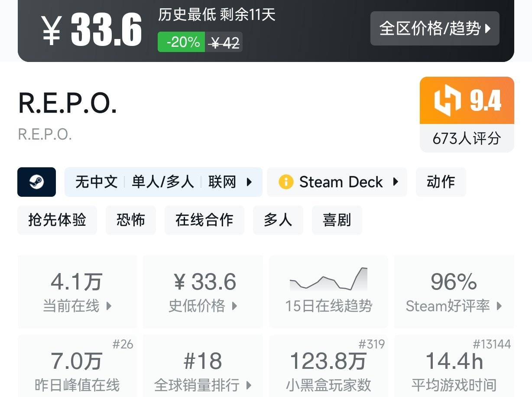Click the Steam platform icon

[x=36, y=182]
